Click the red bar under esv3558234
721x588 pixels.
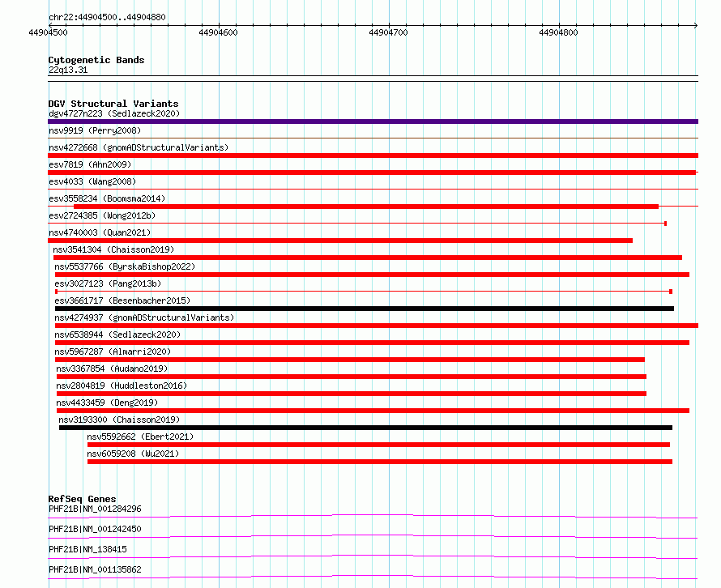point(366,207)
